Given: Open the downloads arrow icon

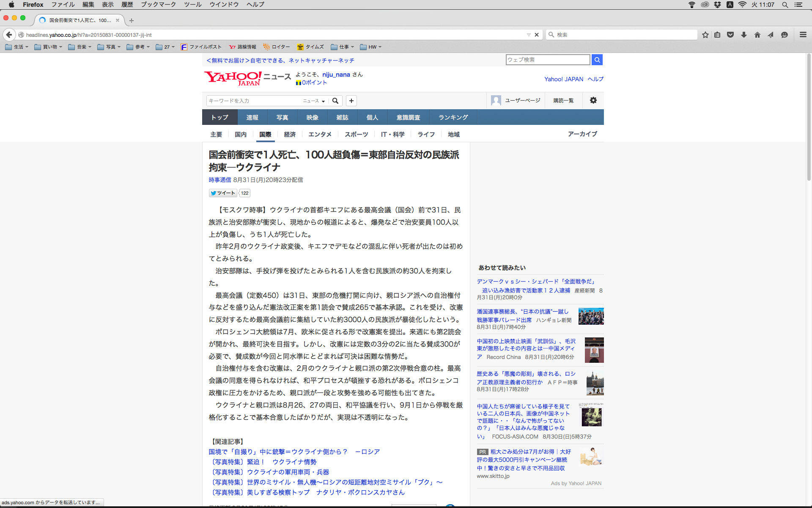Looking at the screenshot, I should (744, 35).
